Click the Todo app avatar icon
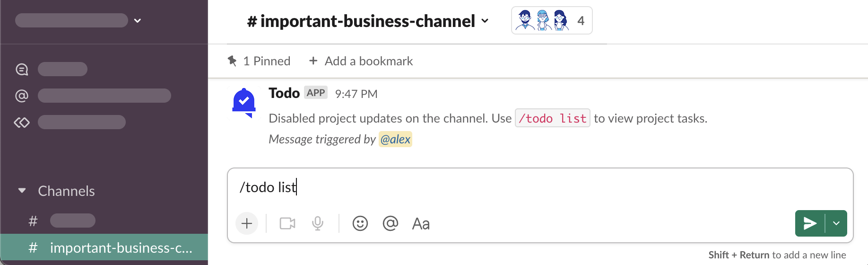 point(244,103)
